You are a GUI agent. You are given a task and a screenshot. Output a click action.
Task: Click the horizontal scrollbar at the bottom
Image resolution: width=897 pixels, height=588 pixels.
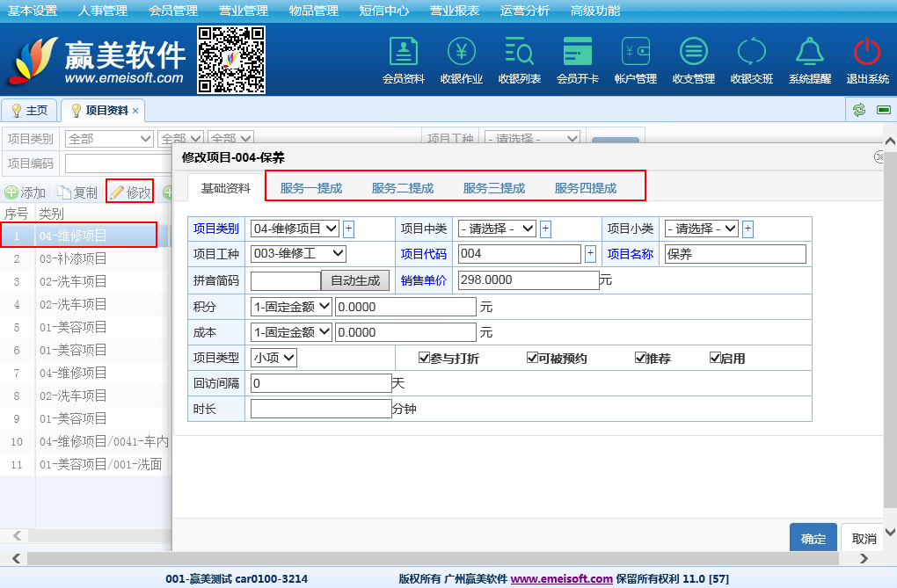[440, 558]
